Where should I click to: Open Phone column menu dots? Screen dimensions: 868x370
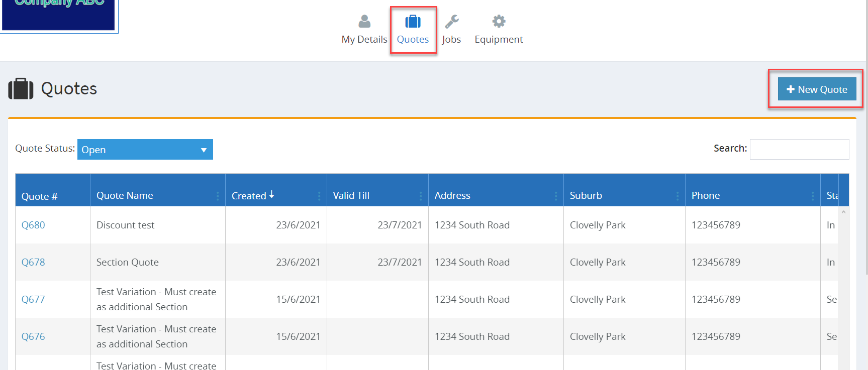812,196
